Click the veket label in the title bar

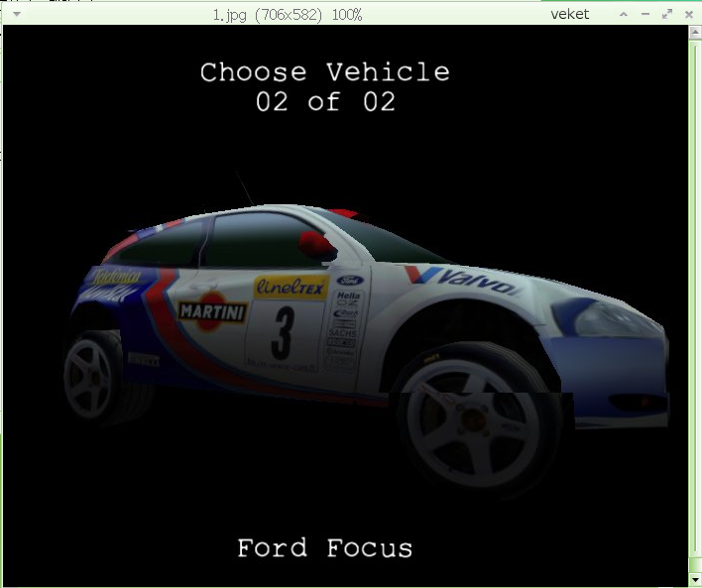point(570,14)
